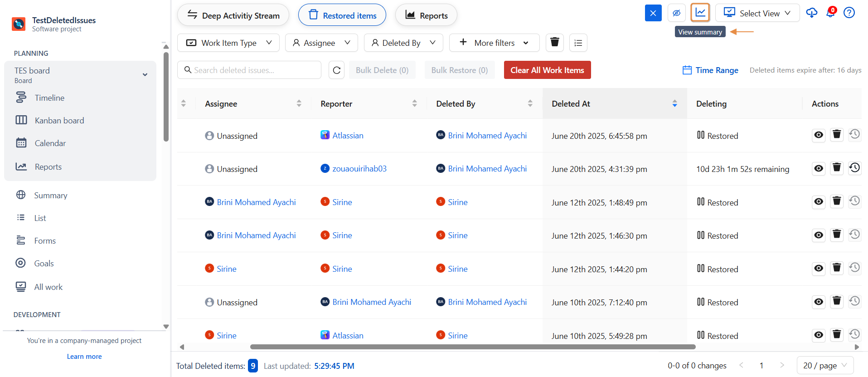868x377 pixels.
Task: Switch to the Restored items tab
Action: tap(342, 15)
